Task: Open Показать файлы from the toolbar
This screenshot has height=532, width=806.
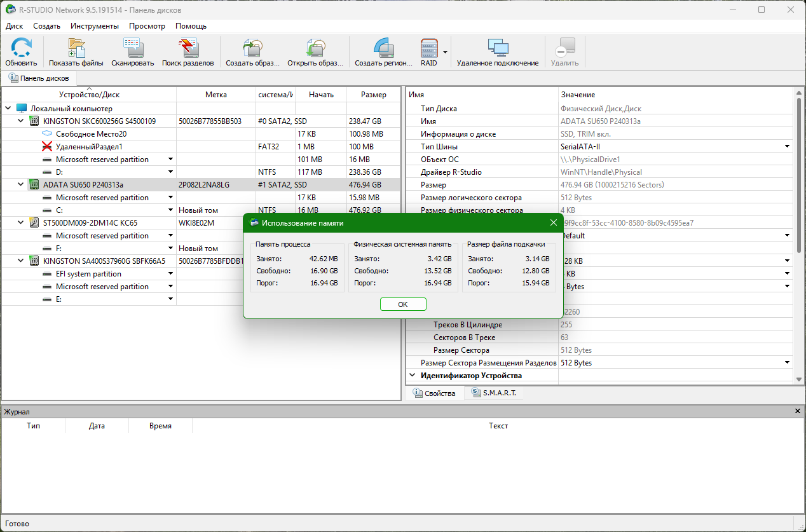Action: click(x=76, y=51)
